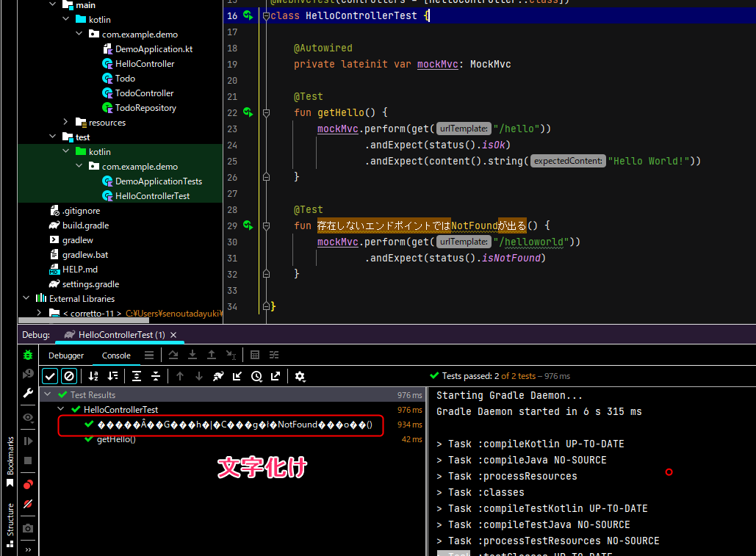Viewport: 756px width, 556px height.
Task: Expand the corretto-11 library node
Action: pyautogui.click(x=39, y=313)
